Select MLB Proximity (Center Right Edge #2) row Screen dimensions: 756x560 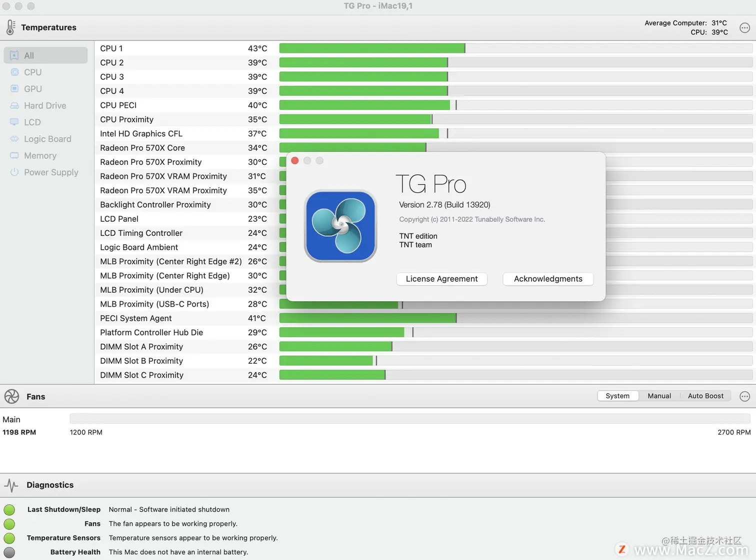tap(190, 262)
